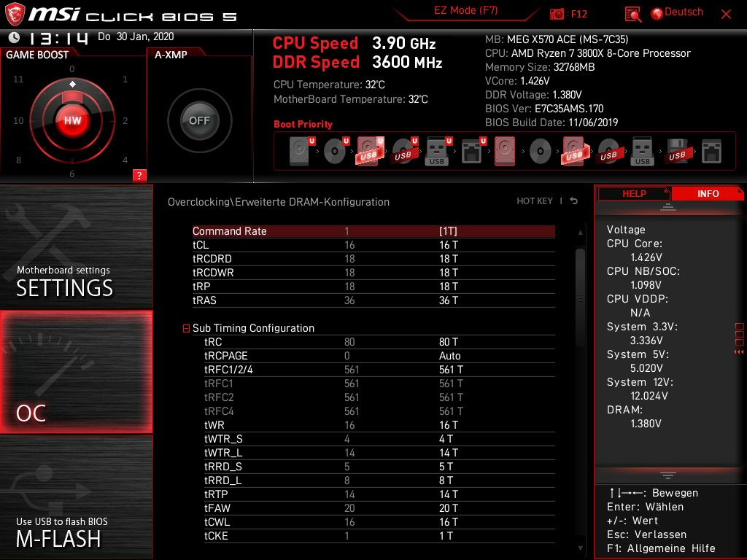
Task: Open the SETTINGS motherboard section
Action: pos(76,246)
